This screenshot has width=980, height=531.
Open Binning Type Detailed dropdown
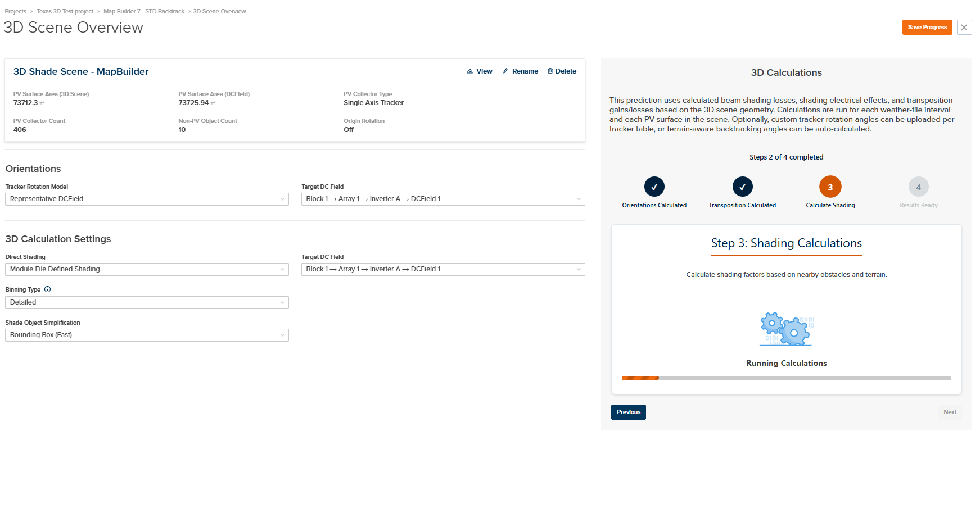coord(147,302)
